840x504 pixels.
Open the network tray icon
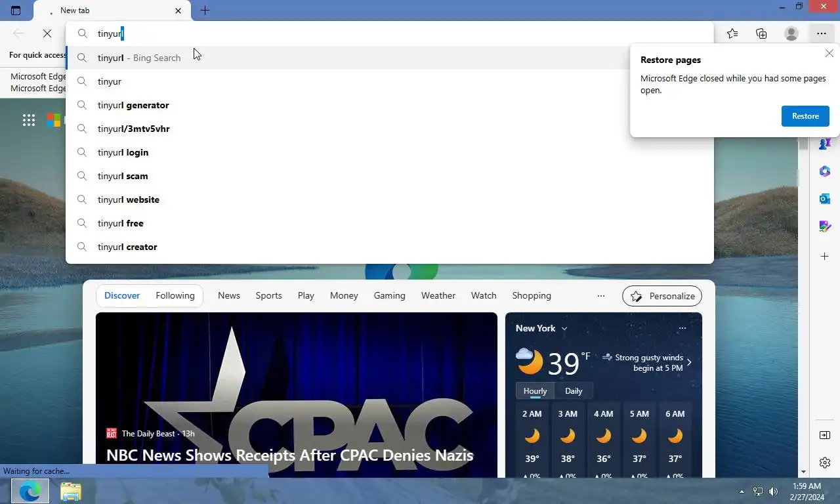tap(758, 491)
